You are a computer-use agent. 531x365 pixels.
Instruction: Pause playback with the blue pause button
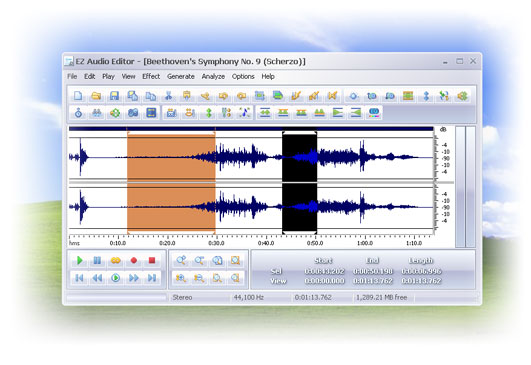[97, 260]
